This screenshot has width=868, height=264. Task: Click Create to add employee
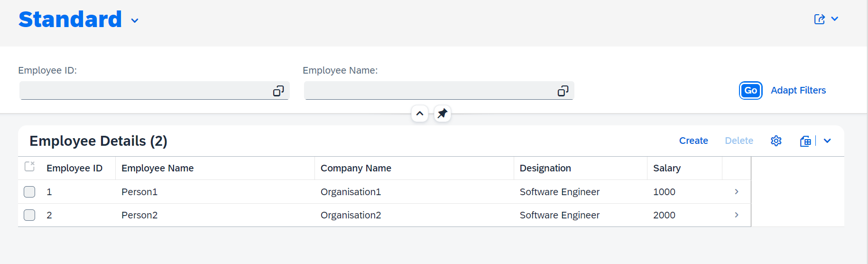click(693, 141)
